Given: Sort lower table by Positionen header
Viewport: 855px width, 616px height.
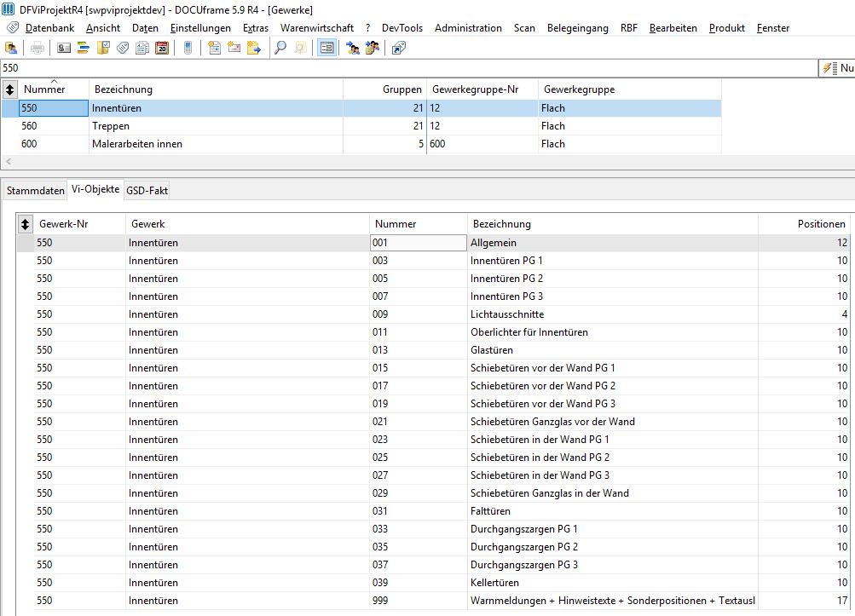Looking at the screenshot, I should [x=805, y=223].
